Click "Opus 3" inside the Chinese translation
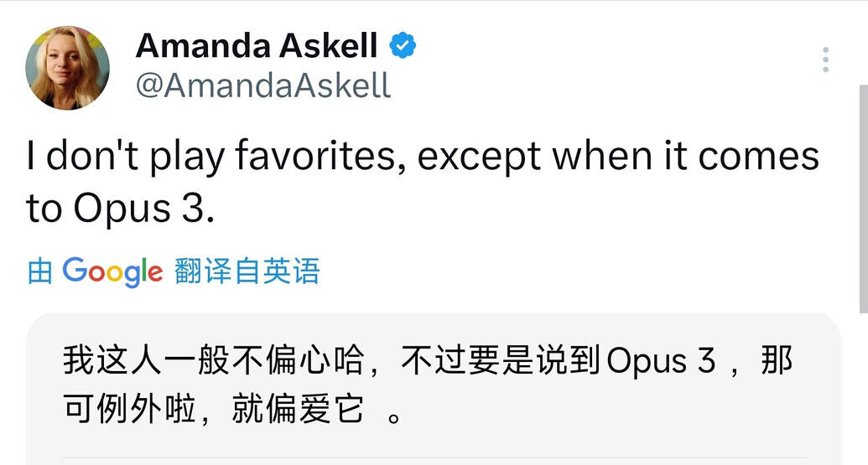Image resolution: width=868 pixels, height=465 pixels. pos(661,361)
